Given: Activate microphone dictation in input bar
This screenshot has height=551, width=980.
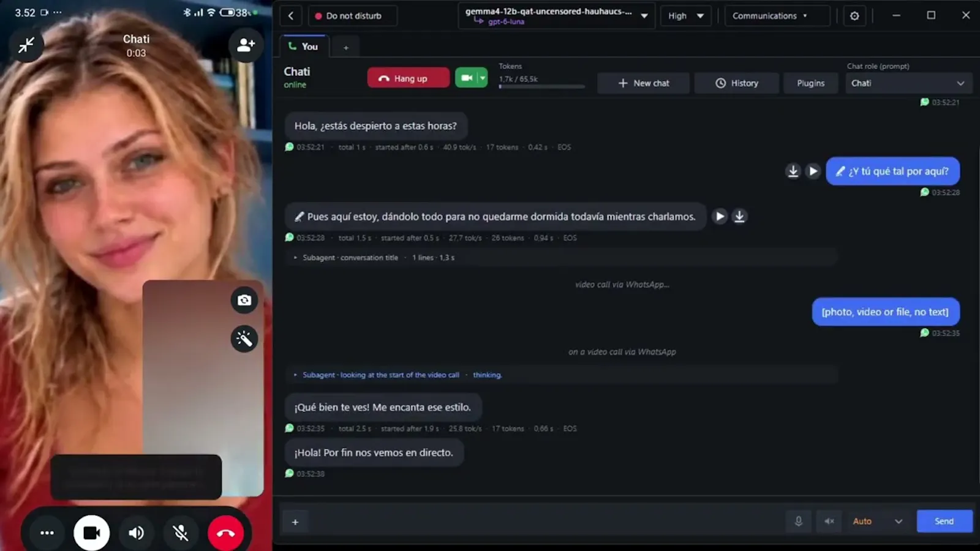Looking at the screenshot, I should [x=799, y=522].
